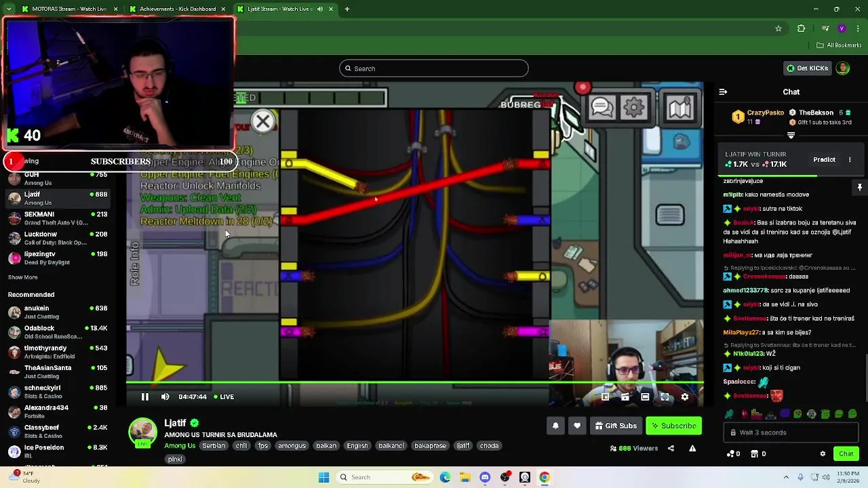The image size is (868, 488).
Task: Open the mini player popout icon
Action: (x=605, y=397)
